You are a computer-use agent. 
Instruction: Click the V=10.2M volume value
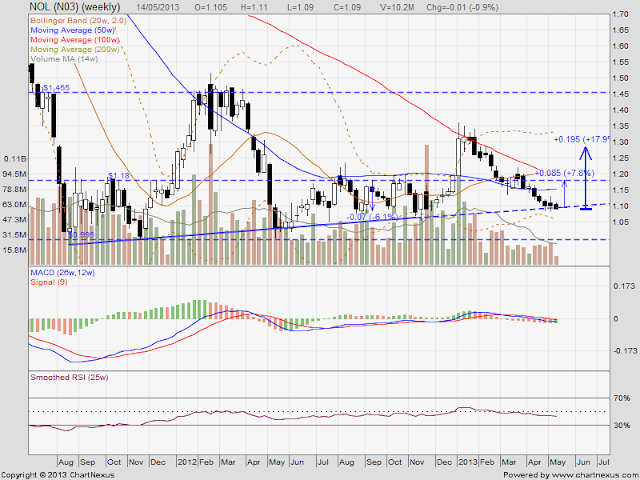coord(396,7)
